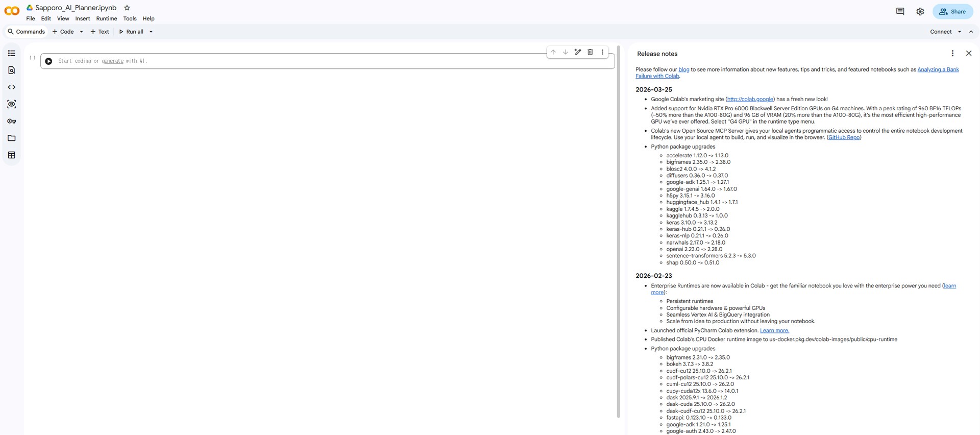Click 'openai 2.23.0 -> 2.28.0' entry
Image resolution: width=980 pixels, height=435 pixels.
(x=694, y=249)
